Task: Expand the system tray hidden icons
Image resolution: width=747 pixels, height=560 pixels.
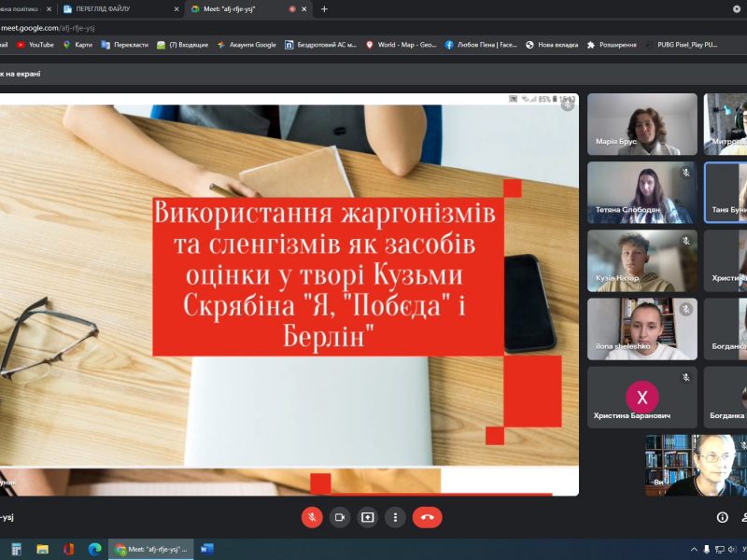Action: click(693, 549)
